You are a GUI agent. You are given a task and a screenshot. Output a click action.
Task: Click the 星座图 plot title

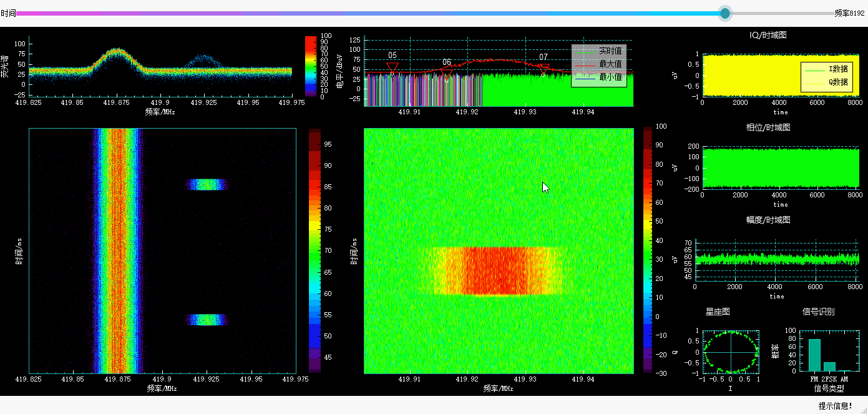[x=718, y=312]
